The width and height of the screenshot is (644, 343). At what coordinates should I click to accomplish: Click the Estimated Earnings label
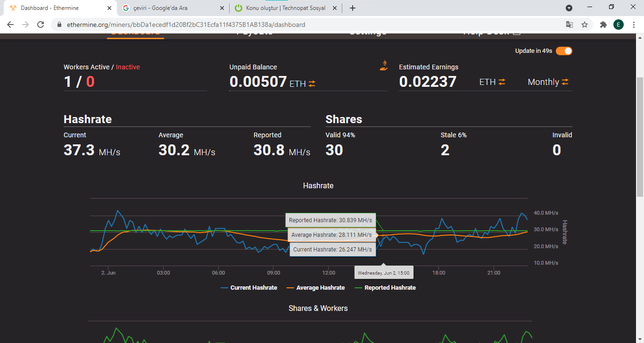pyautogui.click(x=429, y=67)
